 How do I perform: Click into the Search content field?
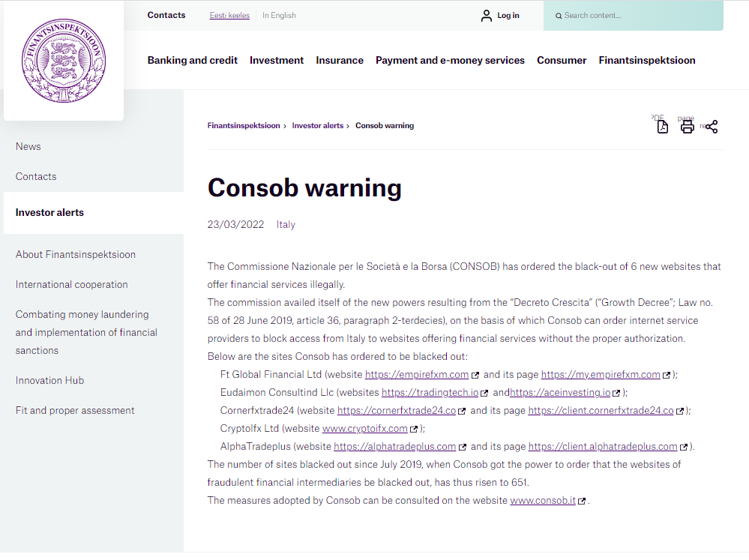[637, 16]
